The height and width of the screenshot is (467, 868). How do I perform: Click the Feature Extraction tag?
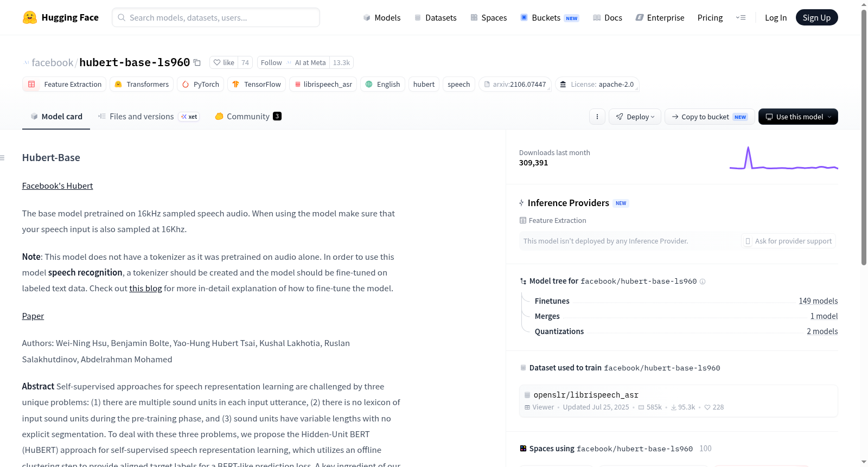pyautogui.click(x=65, y=85)
